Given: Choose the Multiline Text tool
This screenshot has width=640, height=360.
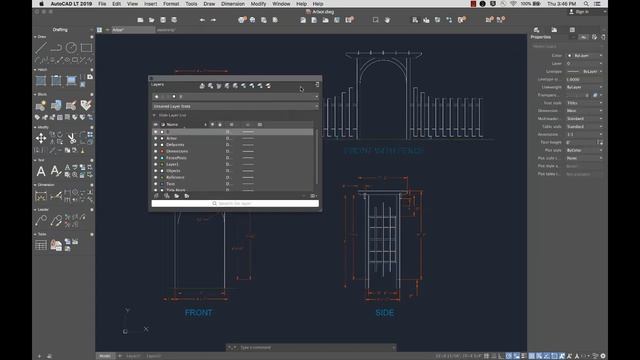Looking at the screenshot, I should pyautogui.click(x=41, y=171).
